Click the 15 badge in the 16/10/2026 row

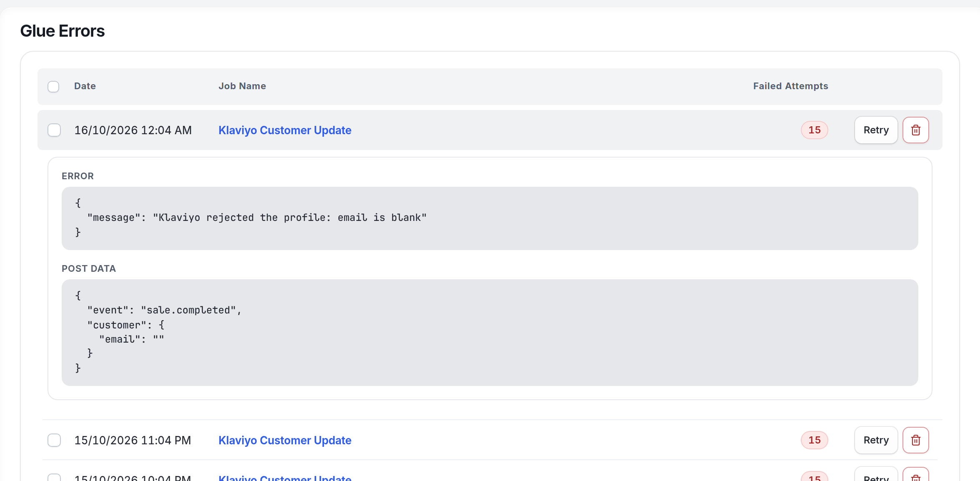tap(815, 130)
